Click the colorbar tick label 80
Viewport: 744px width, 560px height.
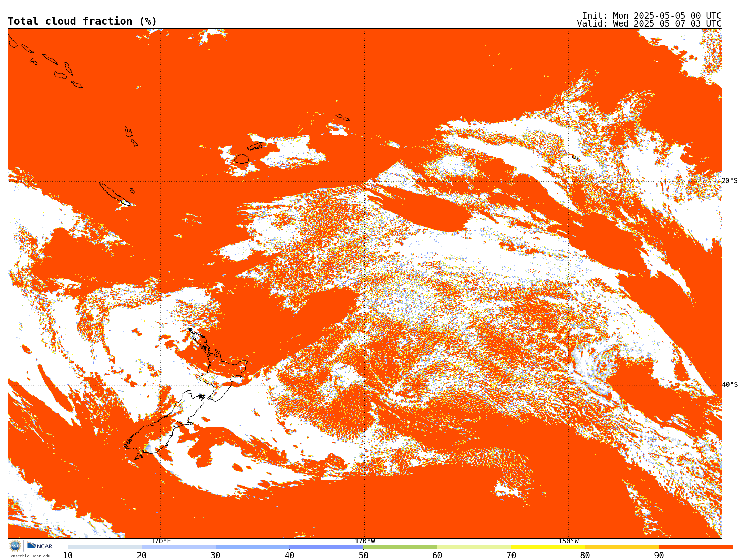click(585, 556)
